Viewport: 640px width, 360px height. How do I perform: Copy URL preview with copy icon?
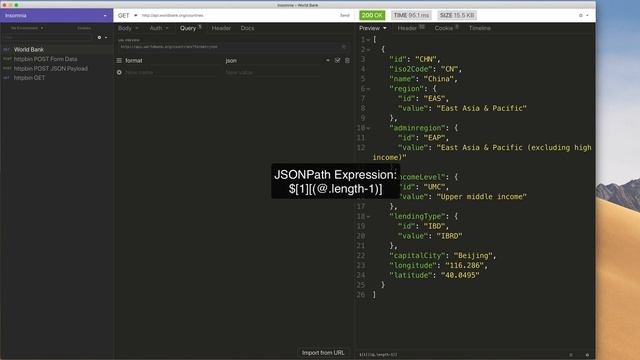point(344,47)
